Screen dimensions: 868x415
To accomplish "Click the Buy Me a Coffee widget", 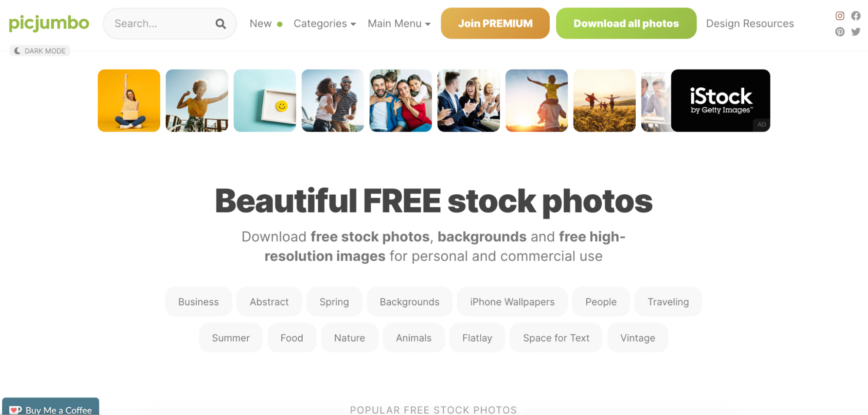I will pos(51,407).
